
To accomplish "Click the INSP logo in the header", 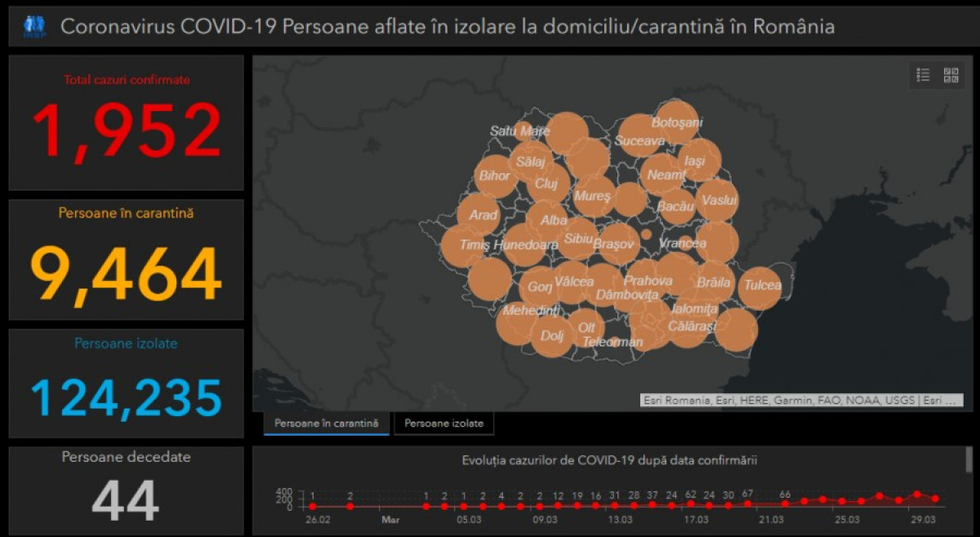I will tap(33, 27).
